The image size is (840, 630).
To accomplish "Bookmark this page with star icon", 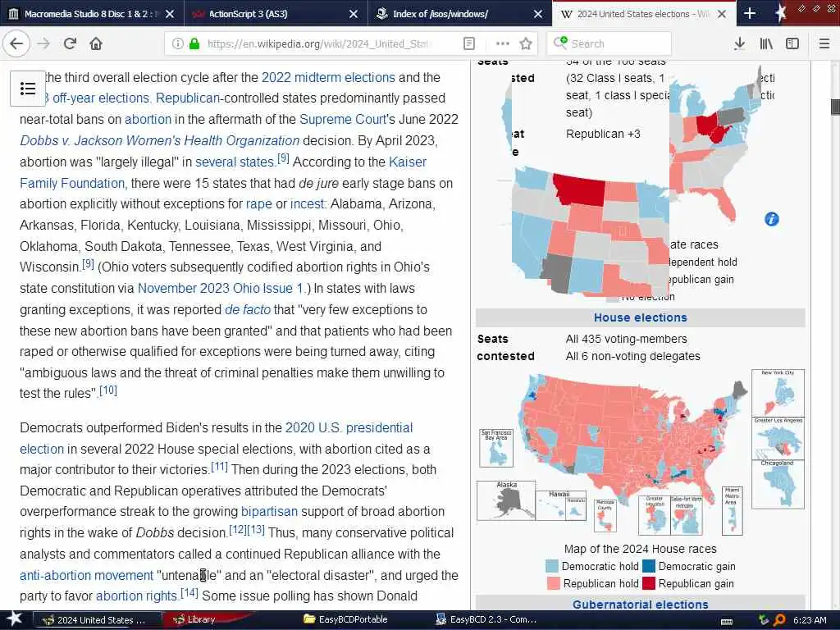I will (526, 43).
